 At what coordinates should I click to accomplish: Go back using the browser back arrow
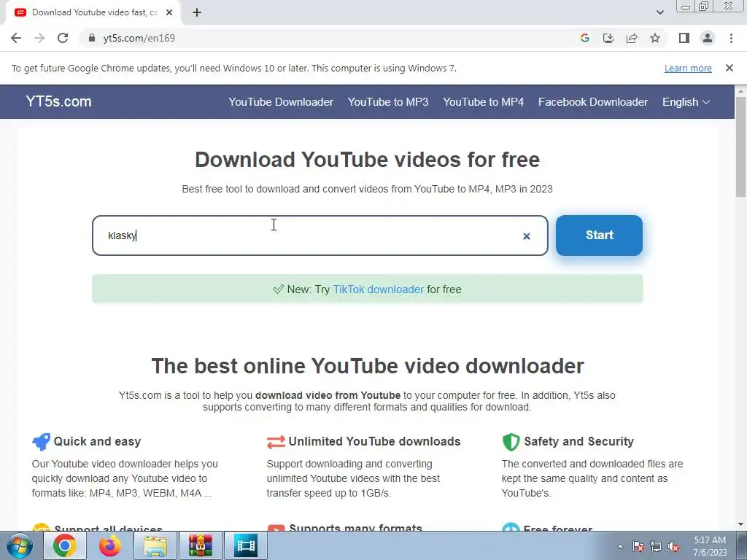(x=16, y=38)
